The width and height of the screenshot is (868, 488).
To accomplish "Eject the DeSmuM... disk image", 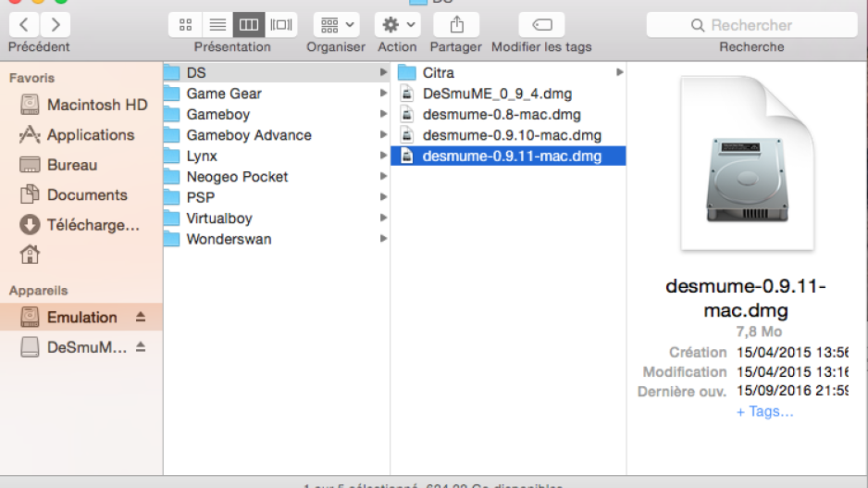I will tap(141, 346).
